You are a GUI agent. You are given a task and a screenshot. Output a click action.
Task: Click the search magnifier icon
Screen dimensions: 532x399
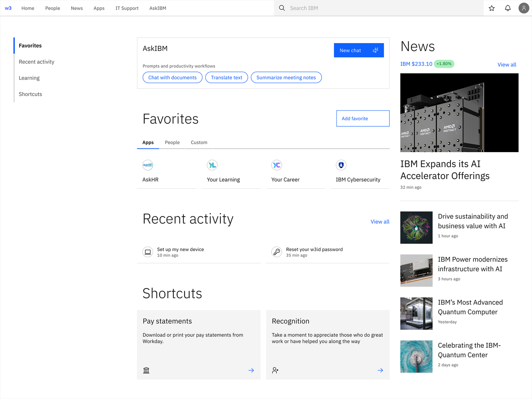[x=282, y=8]
